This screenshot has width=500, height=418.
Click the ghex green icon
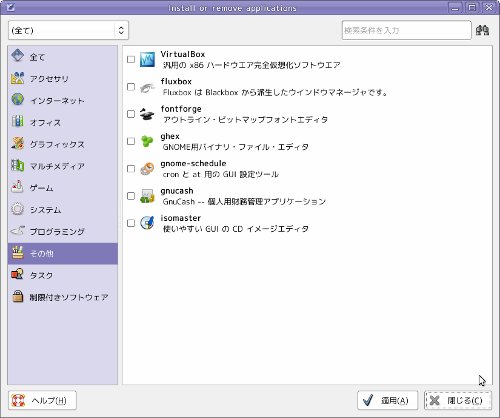(x=147, y=141)
